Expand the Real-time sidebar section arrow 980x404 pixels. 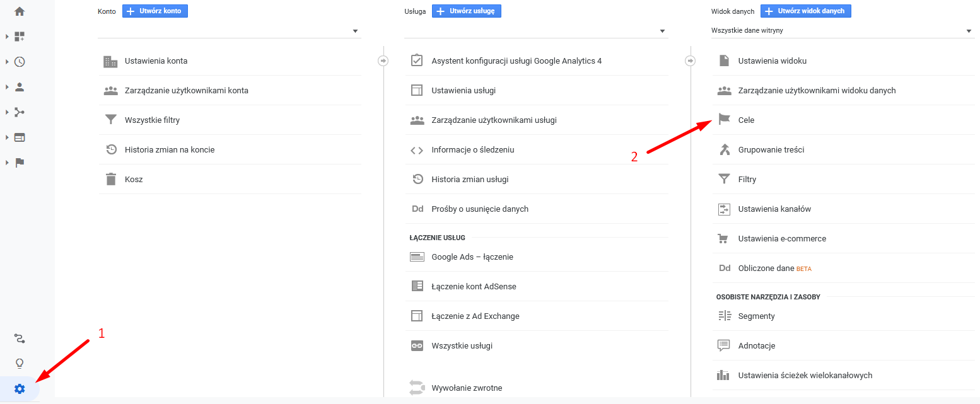pos(7,62)
